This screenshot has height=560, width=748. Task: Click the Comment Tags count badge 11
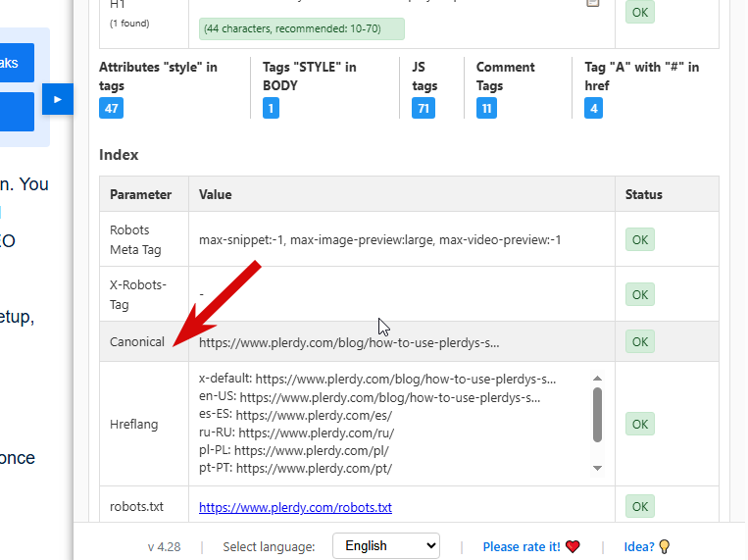coord(487,108)
